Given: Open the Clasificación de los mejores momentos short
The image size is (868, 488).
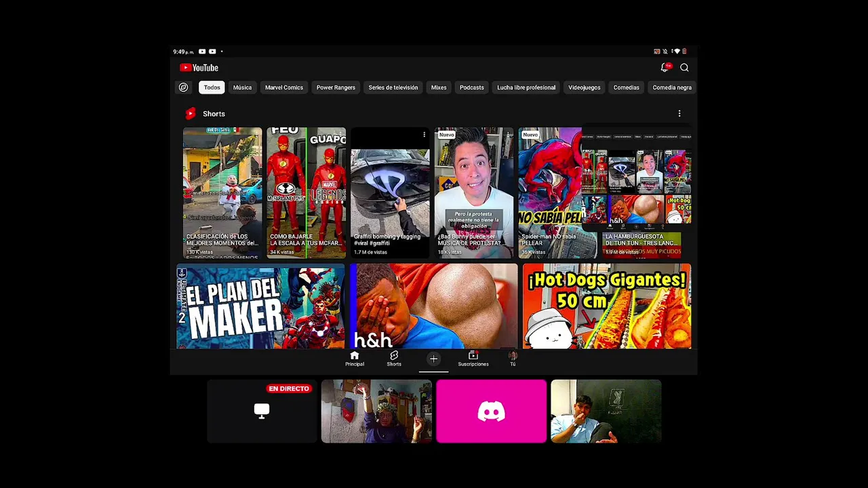Looking at the screenshot, I should [222, 192].
